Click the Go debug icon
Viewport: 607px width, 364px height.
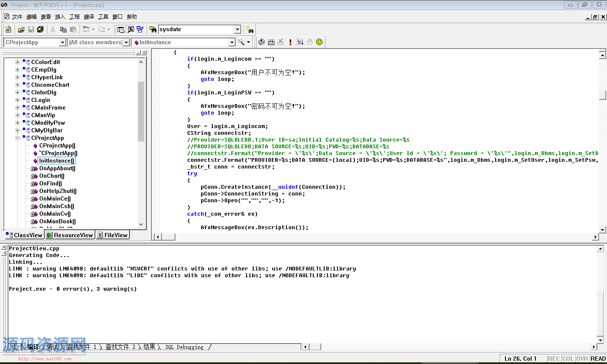click(x=300, y=42)
